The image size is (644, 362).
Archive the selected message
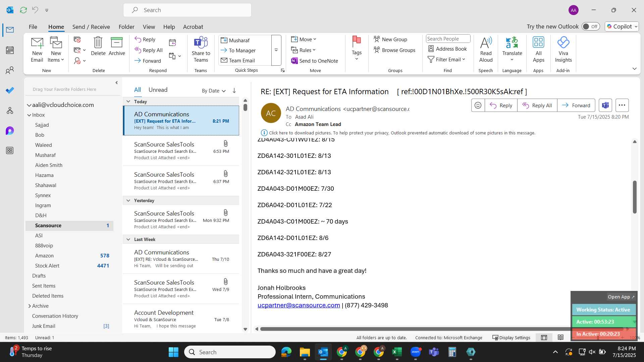point(117,46)
